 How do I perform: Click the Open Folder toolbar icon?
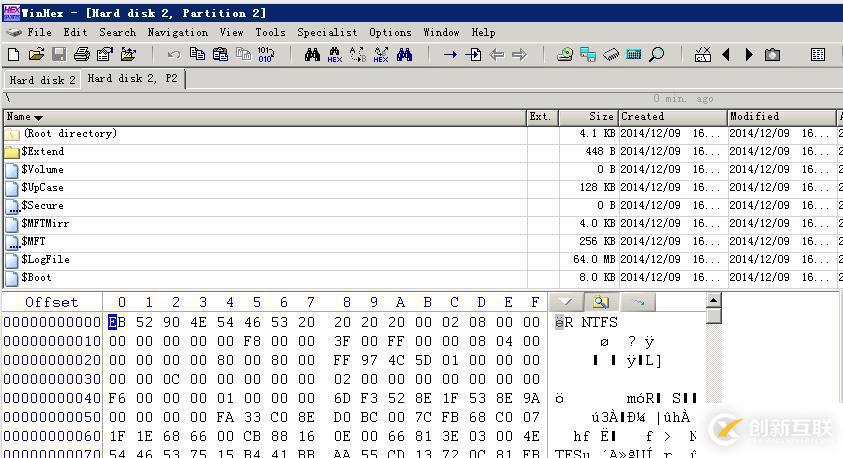128,54
